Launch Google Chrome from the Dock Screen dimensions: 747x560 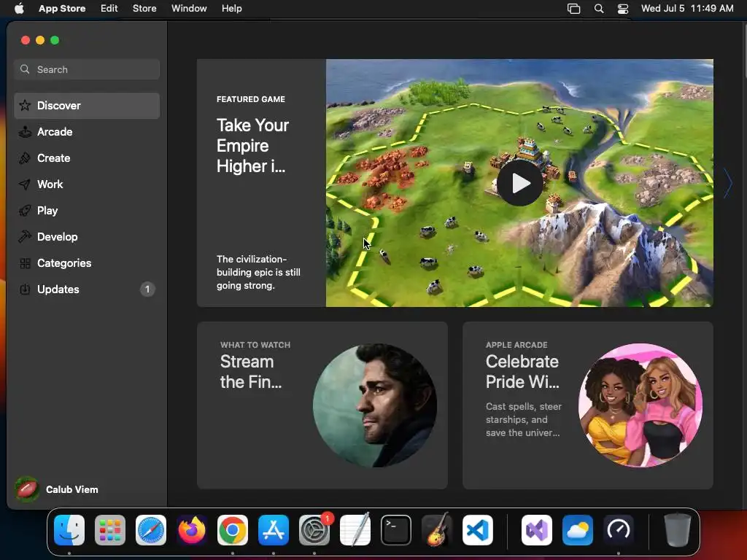coord(233,530)
